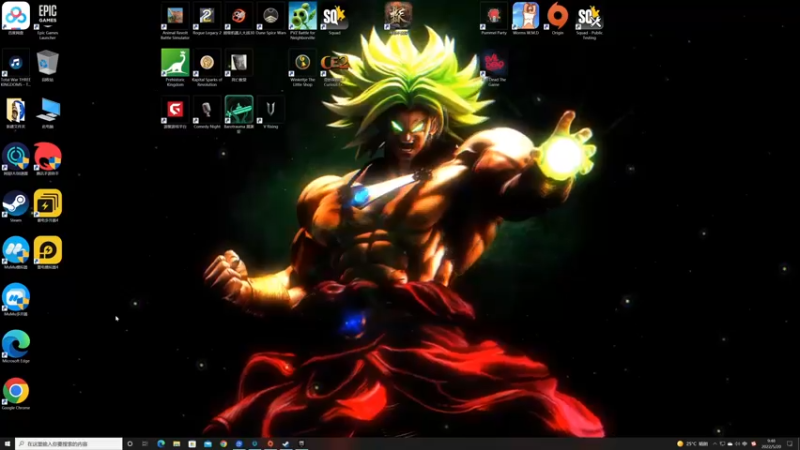Launch Pummel Party shortcut

pos(493,19)
